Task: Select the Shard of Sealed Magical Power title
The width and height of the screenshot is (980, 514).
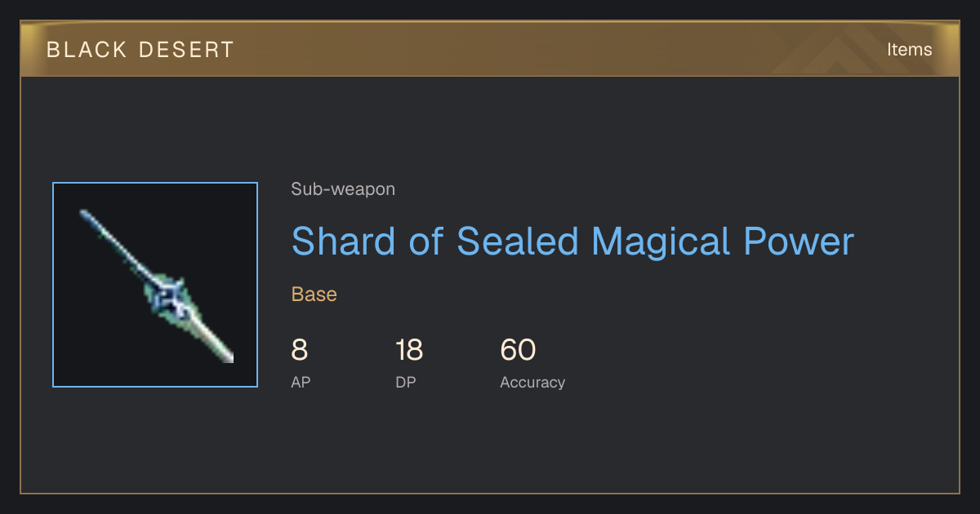Action: (x=572, y=241)
